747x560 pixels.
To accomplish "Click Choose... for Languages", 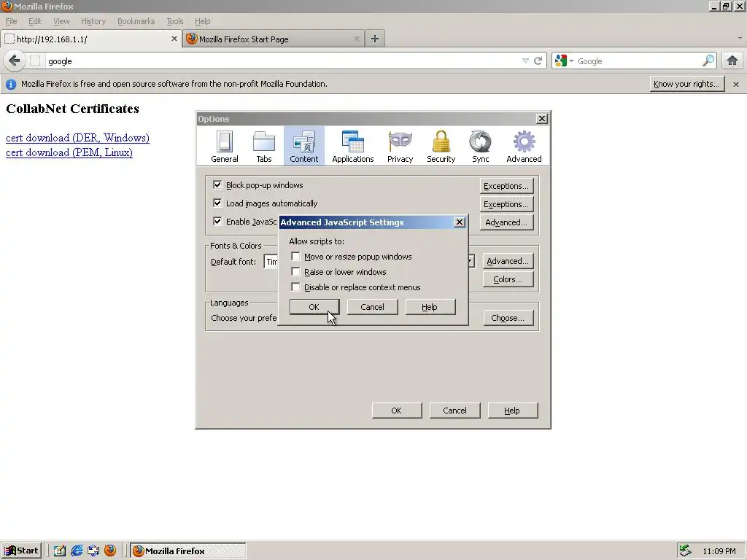I will pos(508,318).
